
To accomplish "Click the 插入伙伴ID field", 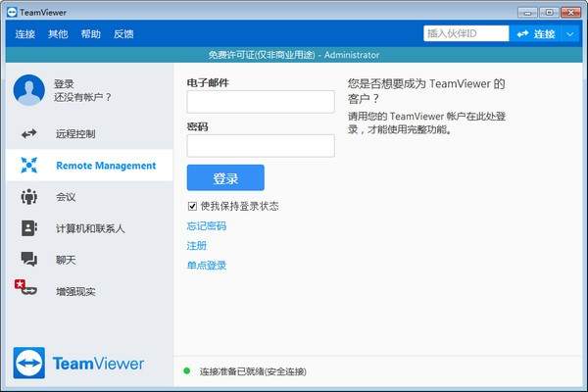I will coord(464,34).
